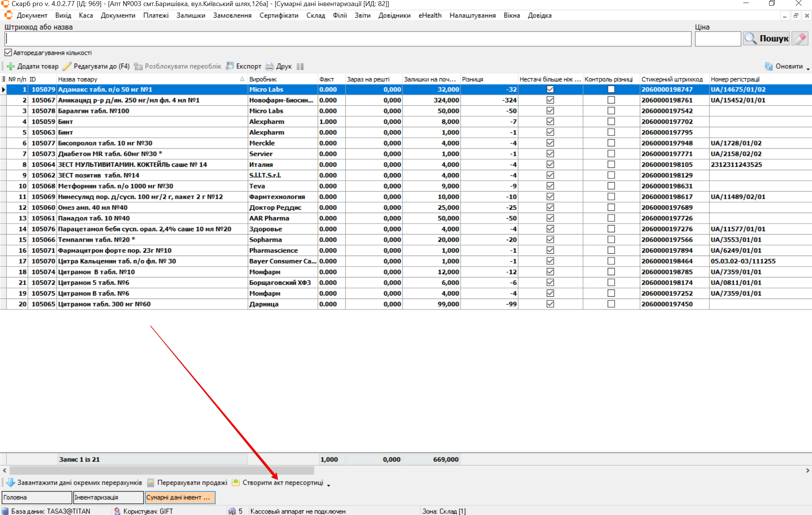Click the Перерахувати продажі calculator icon
812x515 pixels.
151,483
